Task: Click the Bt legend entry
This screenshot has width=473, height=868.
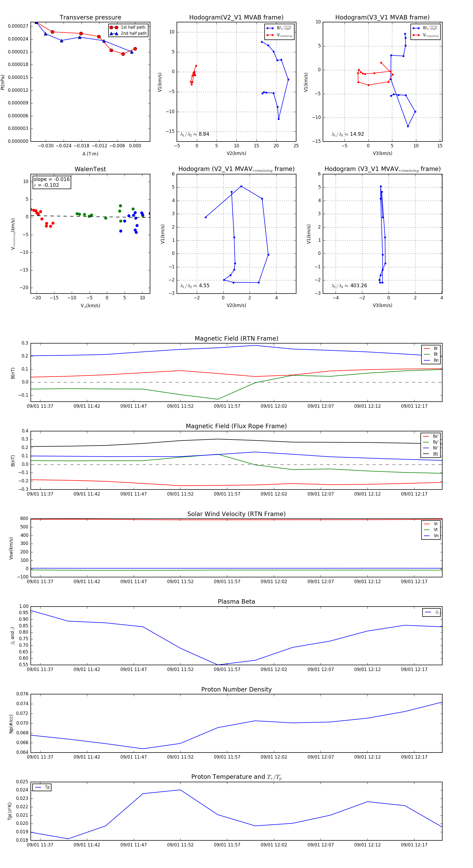Action: click(431, 355)
